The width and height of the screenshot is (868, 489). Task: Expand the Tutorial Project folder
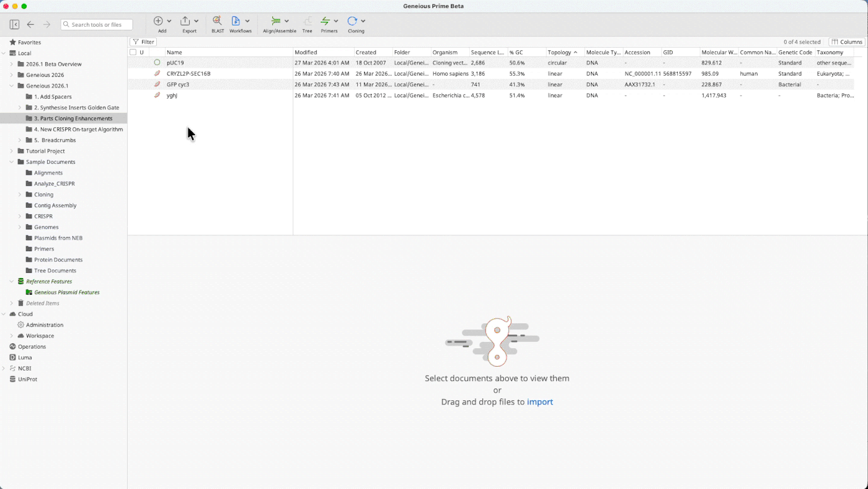(12, 151)
